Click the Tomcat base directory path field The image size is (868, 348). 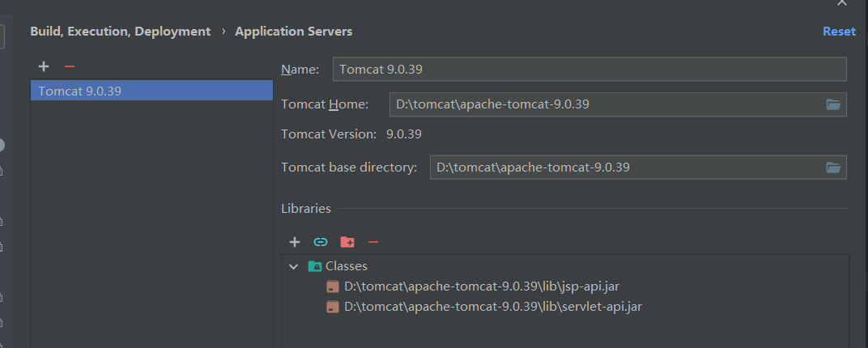[x=623, y=168]
